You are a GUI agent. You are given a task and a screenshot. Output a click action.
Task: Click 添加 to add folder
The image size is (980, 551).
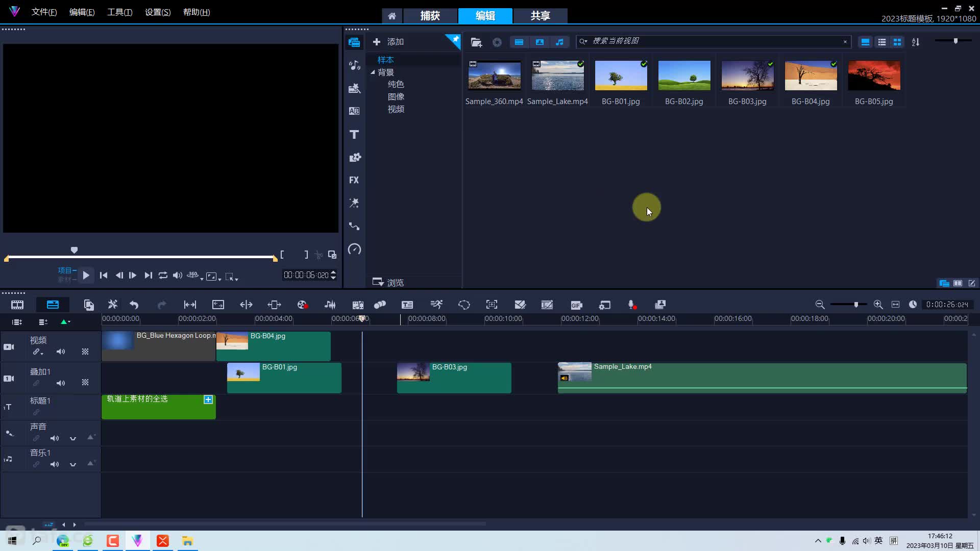pyautogui.click(x=388, y=42)
